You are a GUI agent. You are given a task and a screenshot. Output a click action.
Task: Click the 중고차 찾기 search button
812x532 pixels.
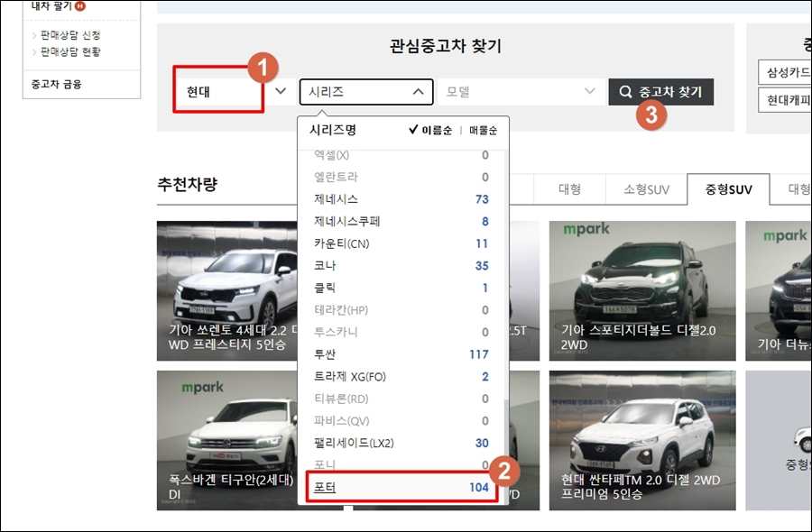coord(660,92)
